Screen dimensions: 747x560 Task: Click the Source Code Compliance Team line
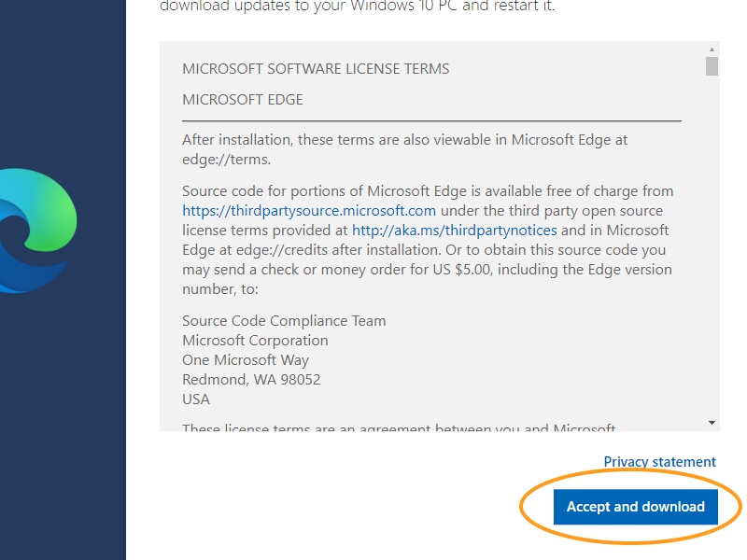click(284, 321)
